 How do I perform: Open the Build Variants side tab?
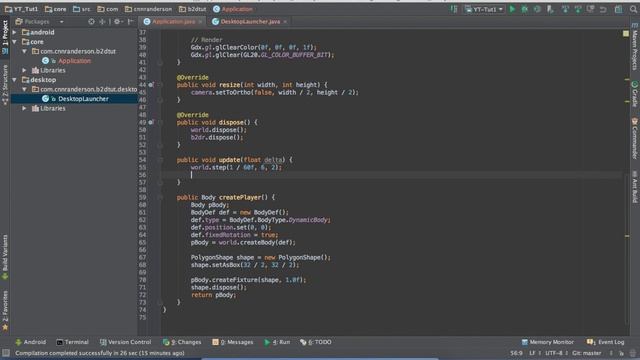pos(5,257)
